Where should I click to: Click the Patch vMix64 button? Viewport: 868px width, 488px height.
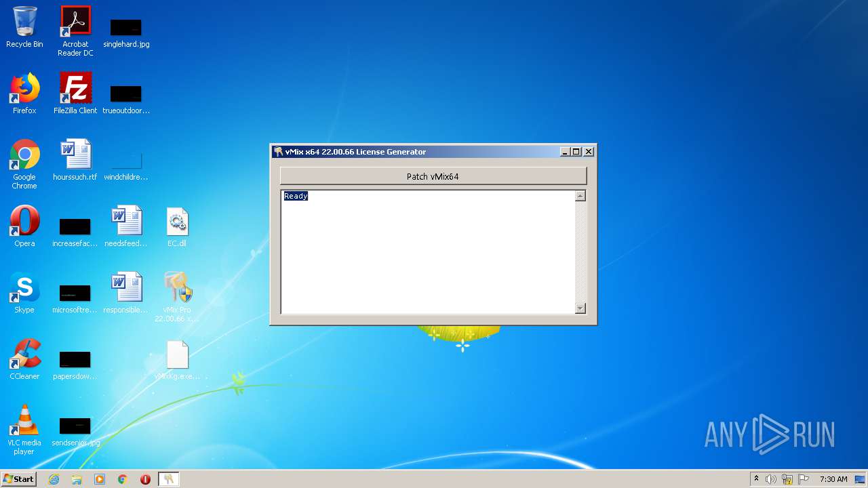tap(433, 176)
